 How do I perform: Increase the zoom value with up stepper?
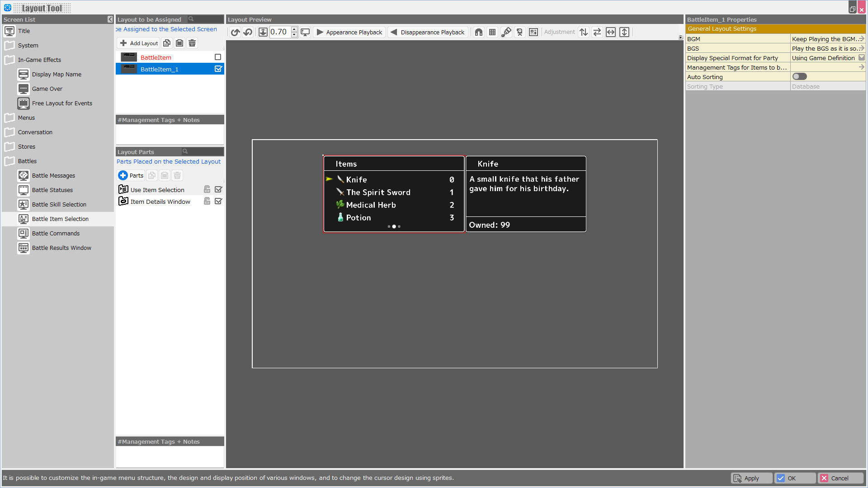tap(294, 29)
